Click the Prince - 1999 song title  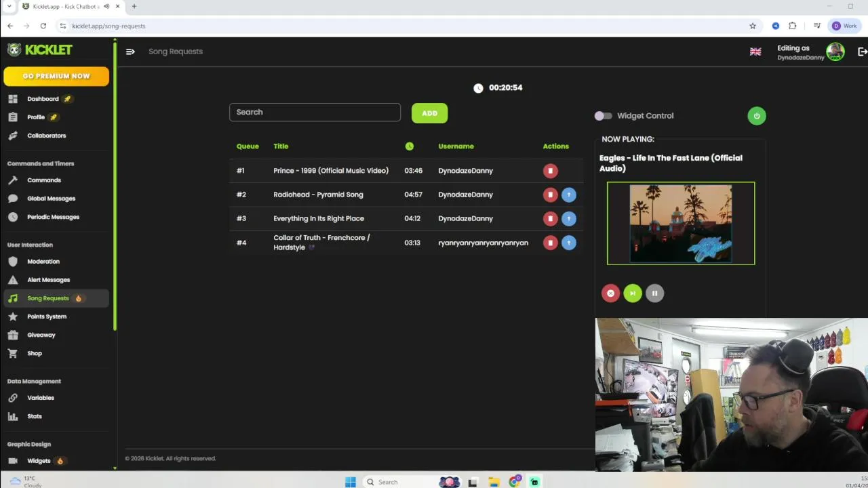pyautogui.click(x=331, y=171)
